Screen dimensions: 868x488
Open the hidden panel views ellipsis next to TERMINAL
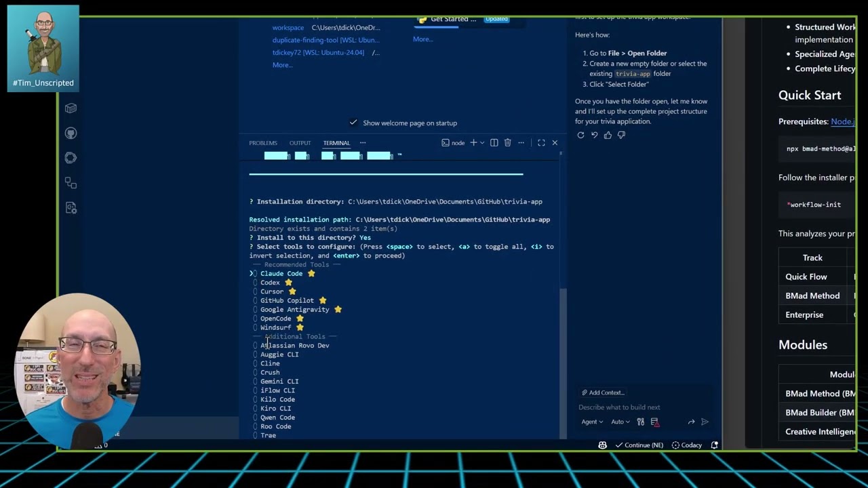point(363,143)
